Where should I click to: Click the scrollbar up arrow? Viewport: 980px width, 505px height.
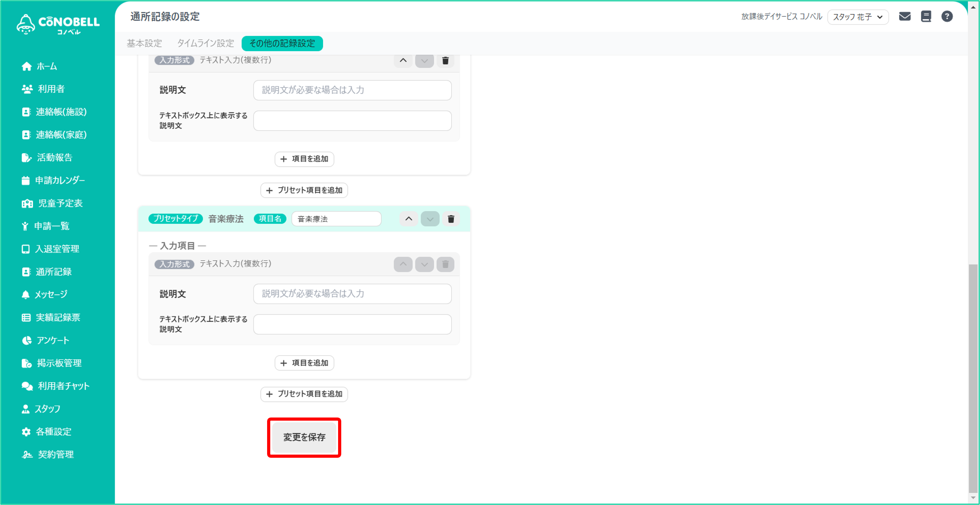pos(974,7)
